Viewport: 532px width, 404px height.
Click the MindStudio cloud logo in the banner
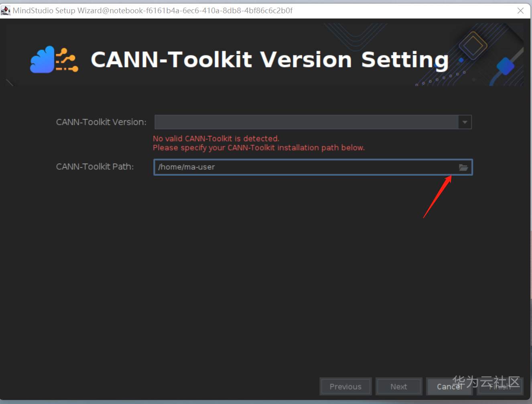(54, 59)
